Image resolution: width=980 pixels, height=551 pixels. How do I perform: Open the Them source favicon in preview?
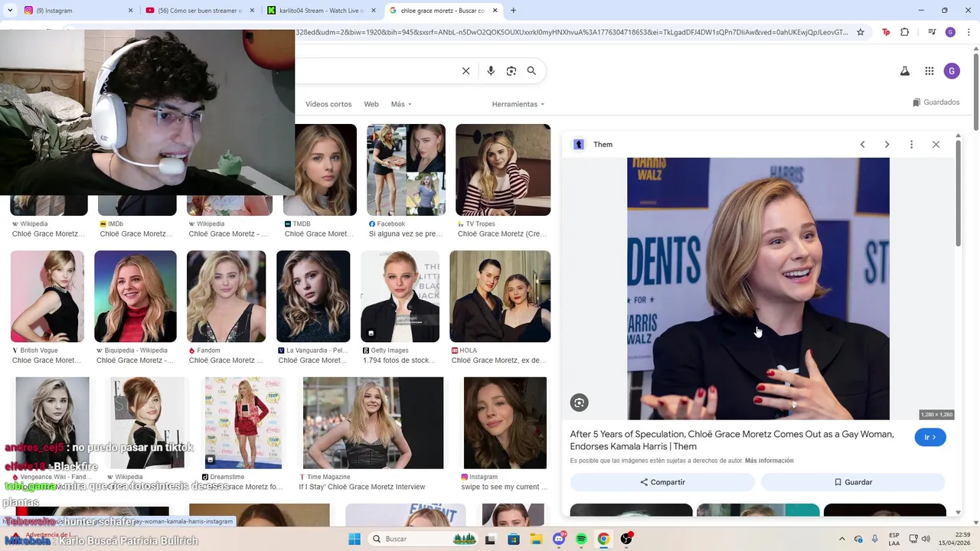(x=580, y=145)
